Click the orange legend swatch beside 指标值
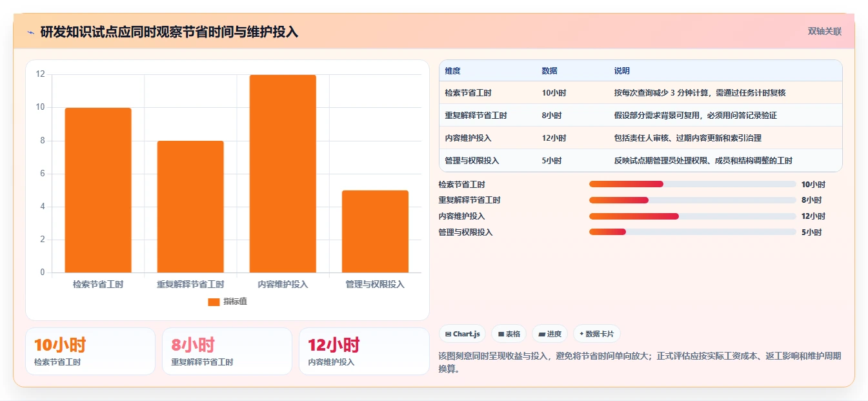 tap(214, 302)
